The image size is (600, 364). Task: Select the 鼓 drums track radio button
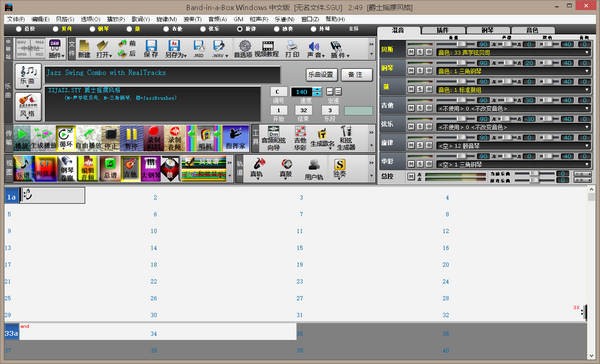coord(129,29)
